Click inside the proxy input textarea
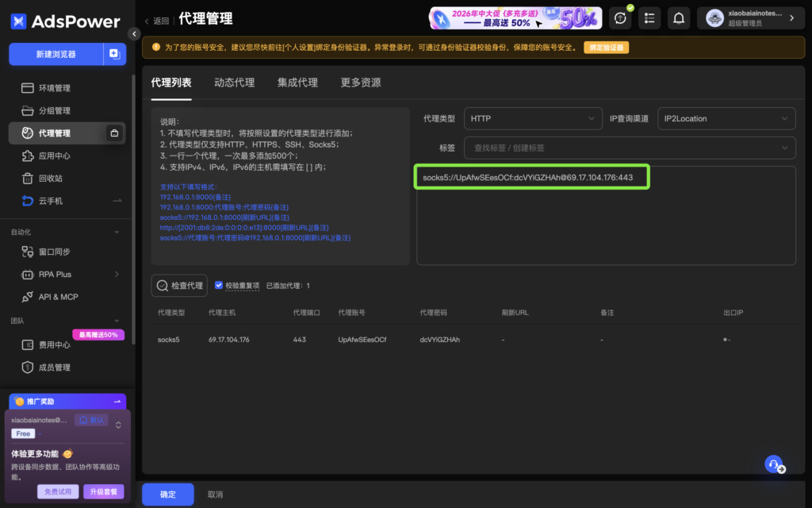 [x=606, y=216]
